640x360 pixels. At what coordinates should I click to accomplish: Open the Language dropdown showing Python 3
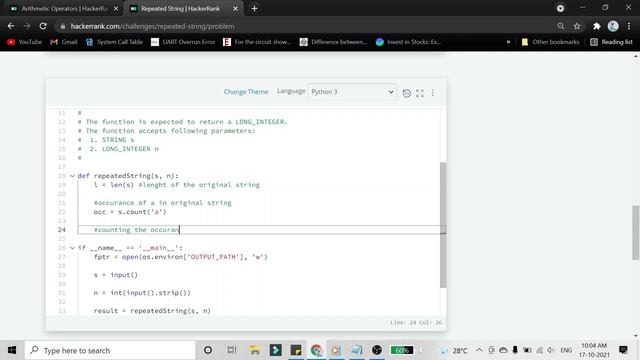[352, 92]
